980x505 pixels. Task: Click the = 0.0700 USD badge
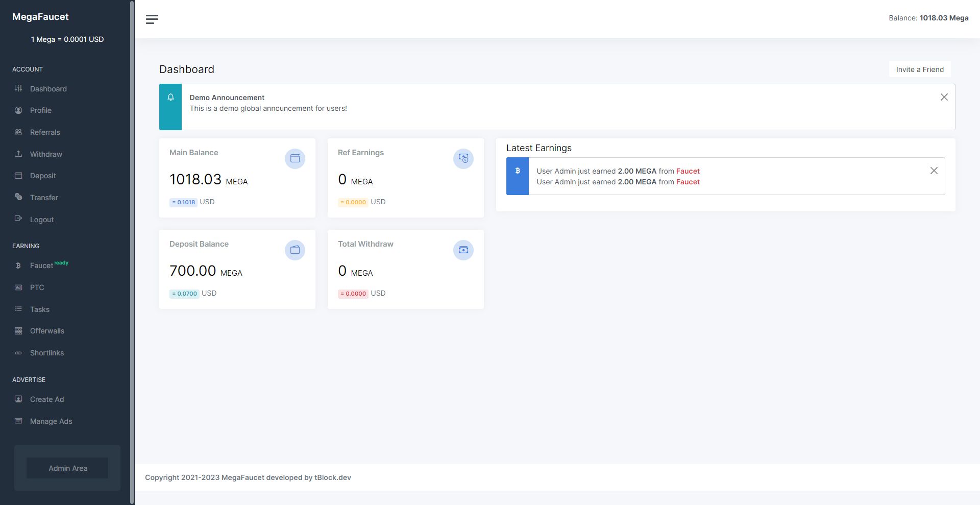(184, 294)
